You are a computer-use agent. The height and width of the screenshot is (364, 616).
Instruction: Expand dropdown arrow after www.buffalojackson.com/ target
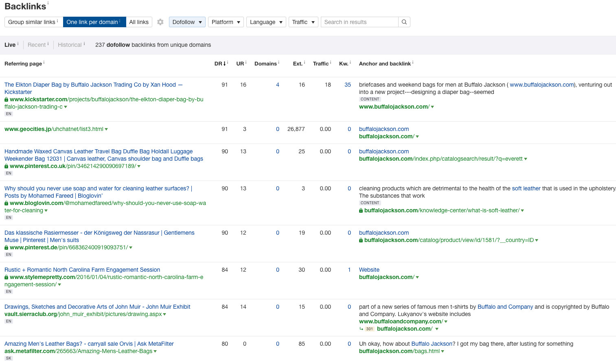432,107
